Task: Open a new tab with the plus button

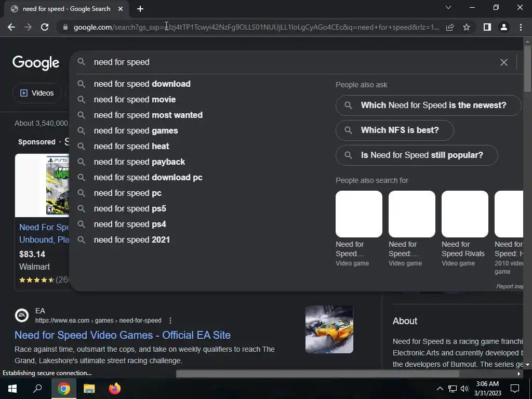Action: click(x=140, y=9)
